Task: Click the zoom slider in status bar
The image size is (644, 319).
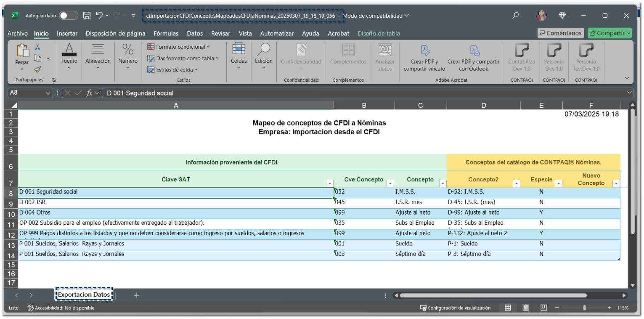Action: tap(584, 308)
